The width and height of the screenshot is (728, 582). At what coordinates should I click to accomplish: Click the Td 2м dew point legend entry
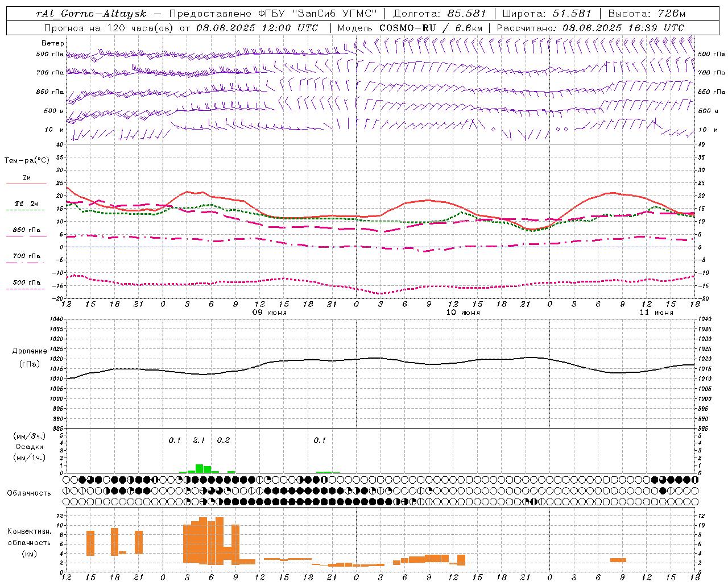pyautogui.click(x=27, y=203)
